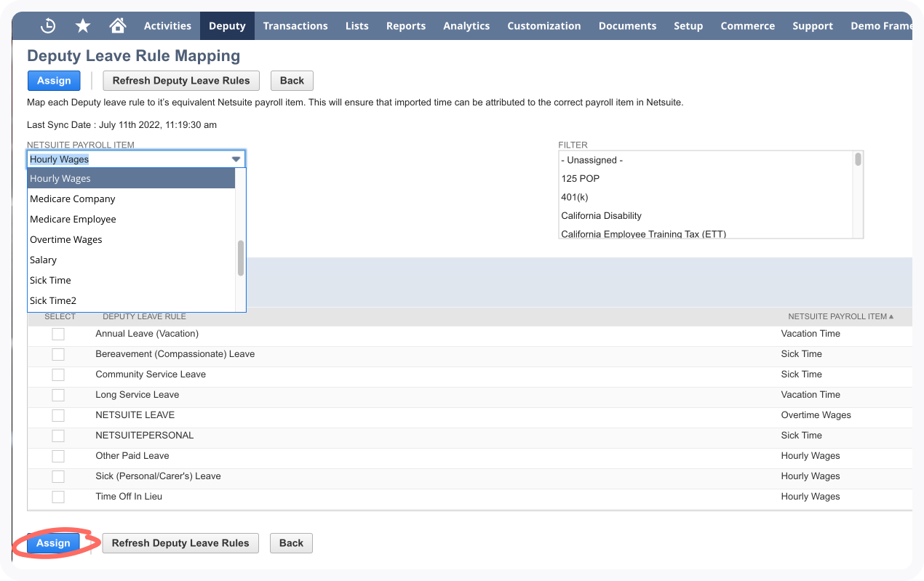Choose Salary in dropdown list
This screenshot has width=924, height=581.
coord(131,260)
